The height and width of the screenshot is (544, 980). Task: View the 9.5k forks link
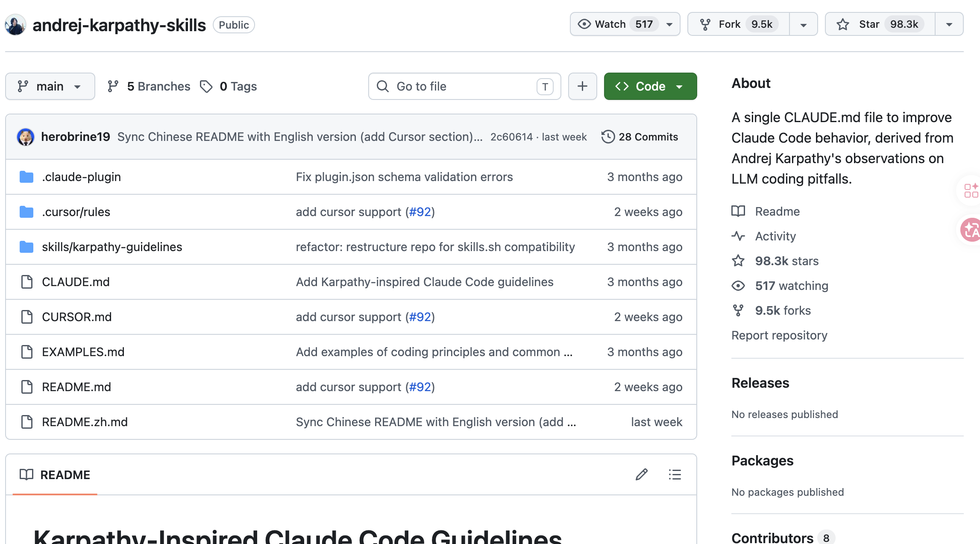pos(783,310)
